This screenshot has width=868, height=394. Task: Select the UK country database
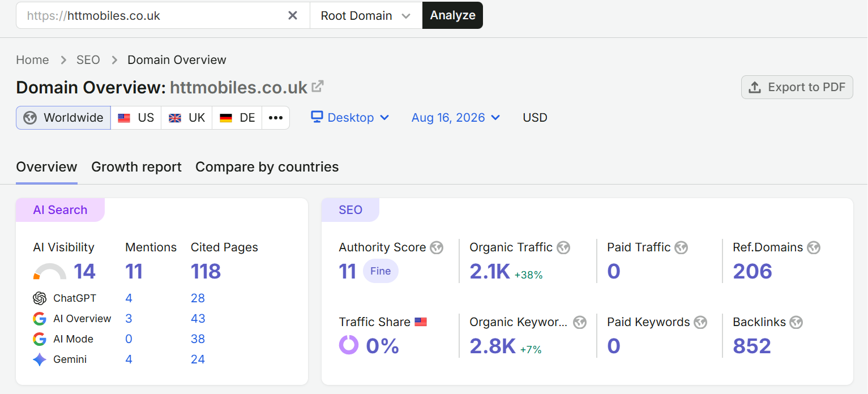(x=187, y=118)
